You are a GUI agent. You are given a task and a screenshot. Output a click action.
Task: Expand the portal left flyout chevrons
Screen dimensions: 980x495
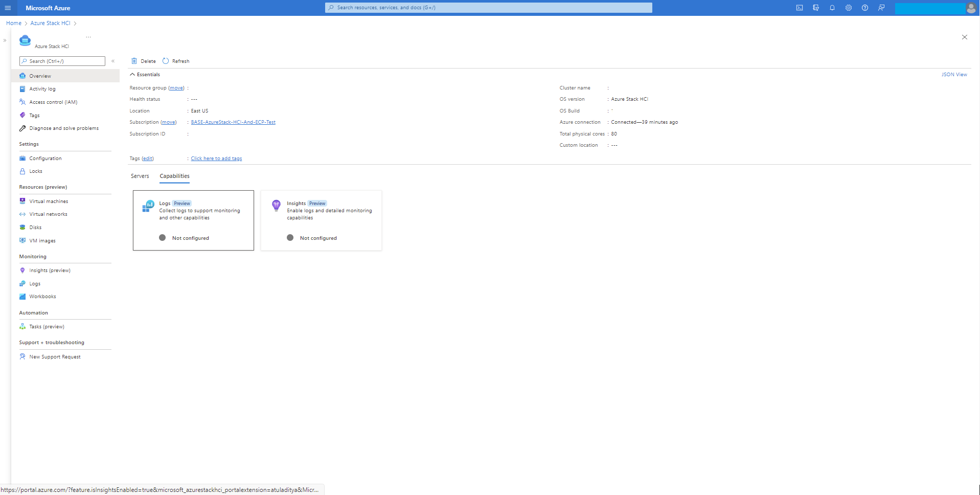tap(5, 40)
